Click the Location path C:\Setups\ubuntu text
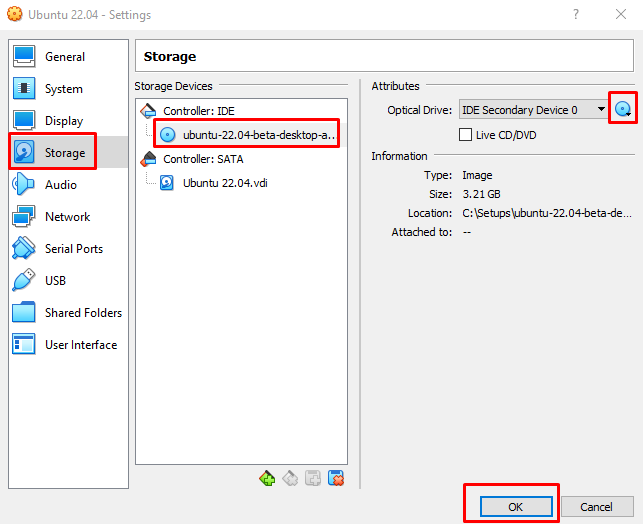Screen dimensions: 643x524 coord(547,213)
